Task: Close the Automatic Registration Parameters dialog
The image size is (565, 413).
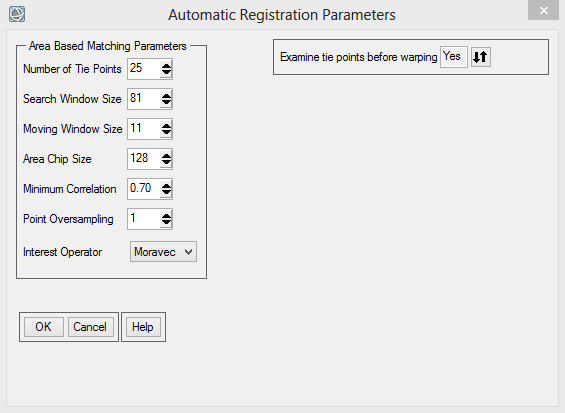Action: click(543, 10)
